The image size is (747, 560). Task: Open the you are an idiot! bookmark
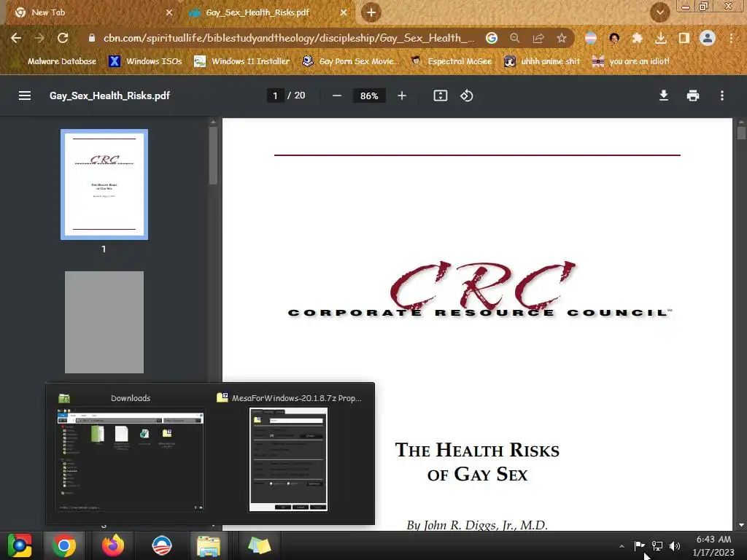pos(630,61)
